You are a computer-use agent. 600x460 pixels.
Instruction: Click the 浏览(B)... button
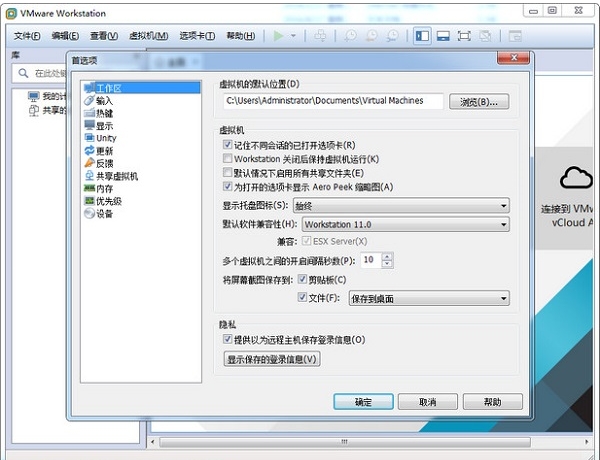[x=479, y=102]
